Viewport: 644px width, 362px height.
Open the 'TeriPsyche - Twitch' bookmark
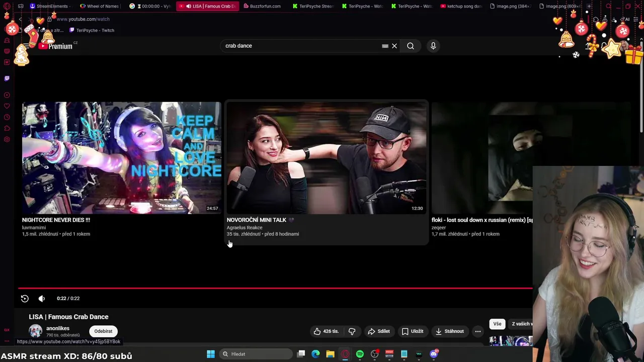pos(92,30)
